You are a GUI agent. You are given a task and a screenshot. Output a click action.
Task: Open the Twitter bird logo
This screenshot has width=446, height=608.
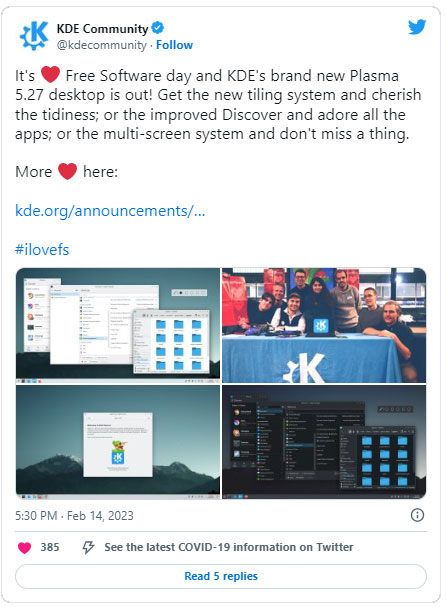click(x=417, y=28)
